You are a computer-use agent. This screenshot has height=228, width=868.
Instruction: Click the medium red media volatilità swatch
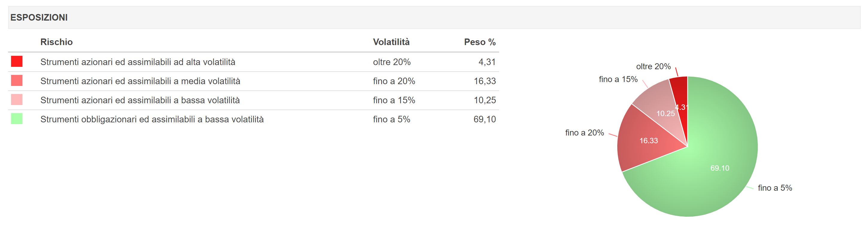17,81
